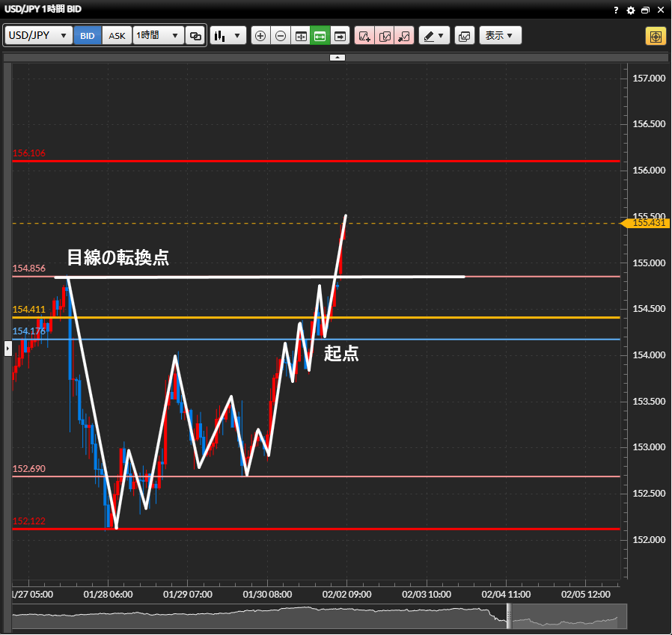672x635 pixels.
Task: Open the settings gear in title bar
Action: tap(630, 10)
